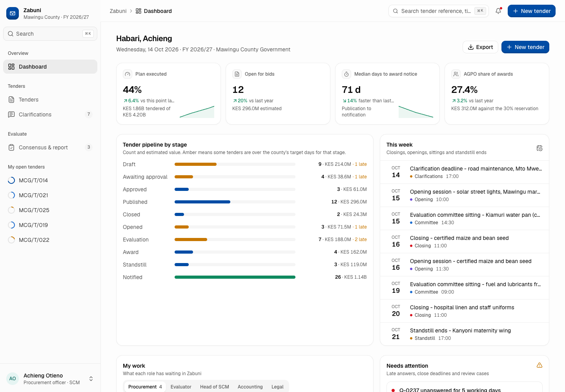Click the Median days stopwatch icon

tap(346, 74)
